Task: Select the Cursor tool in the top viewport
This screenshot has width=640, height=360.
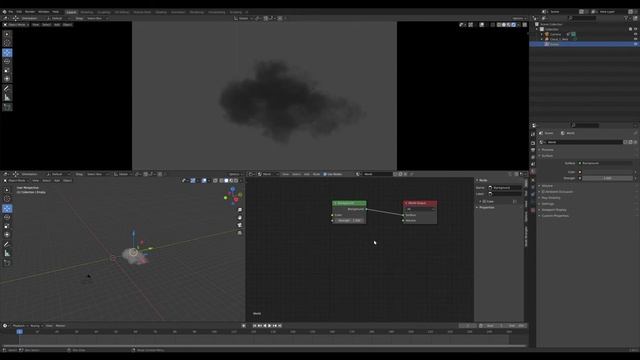Action: 7,43
